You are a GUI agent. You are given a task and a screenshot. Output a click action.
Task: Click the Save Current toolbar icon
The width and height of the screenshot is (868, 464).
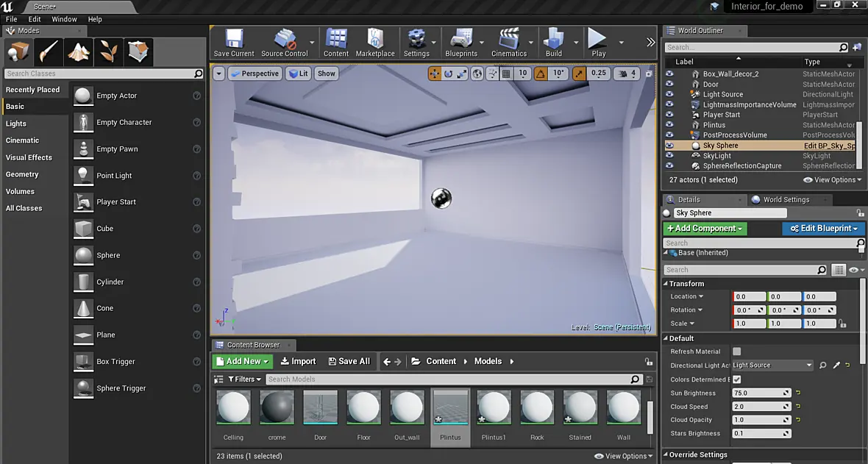point(234,43)
